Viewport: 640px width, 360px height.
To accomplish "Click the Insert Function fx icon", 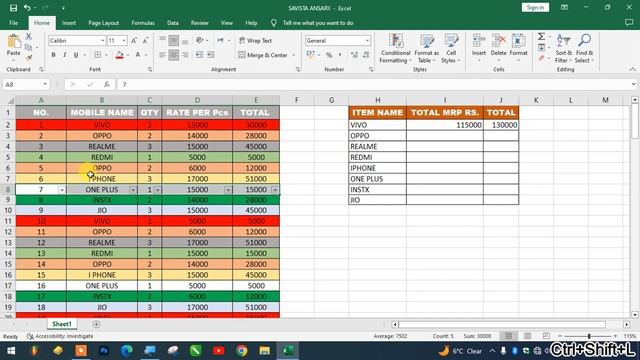I will pos(107,84).
